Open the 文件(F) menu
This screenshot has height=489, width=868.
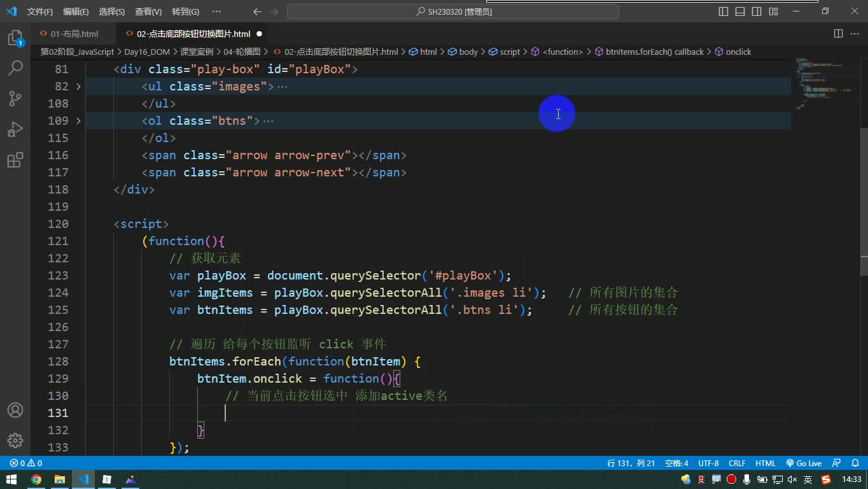tap(40, 11)
